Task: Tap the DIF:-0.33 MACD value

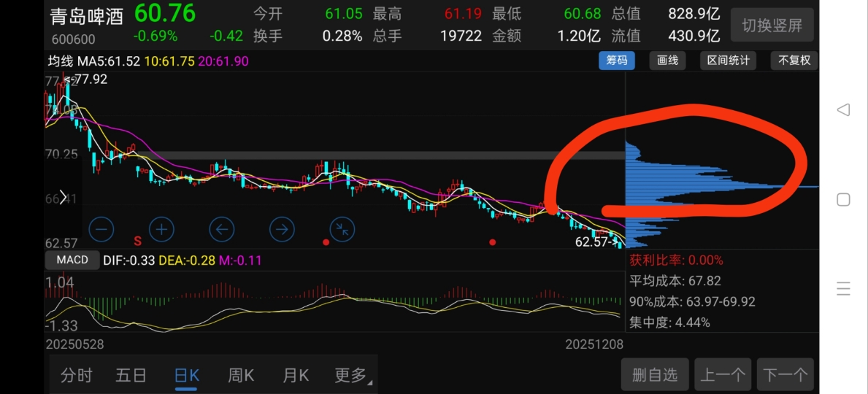Action: 130,260
